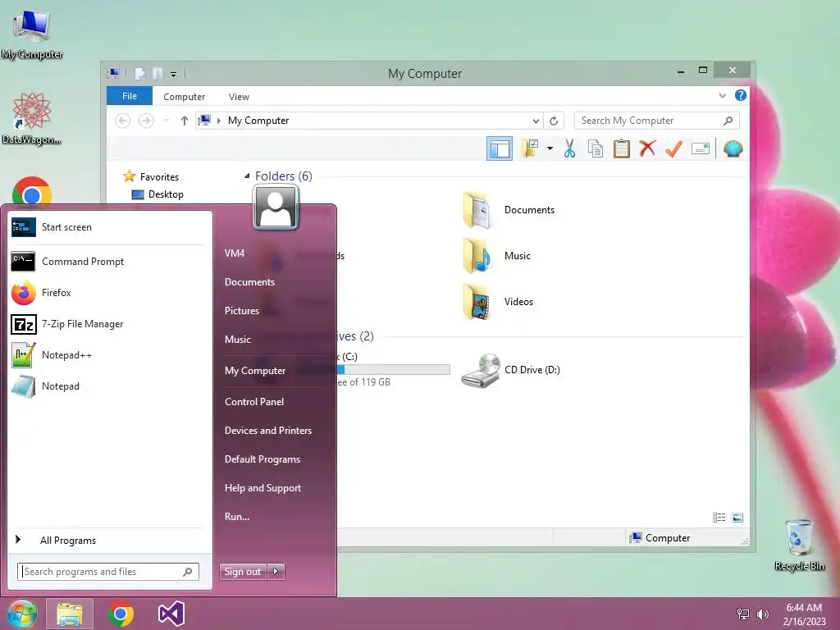
Task: Open the Run... dialog
Action: (x=237, y=517)
